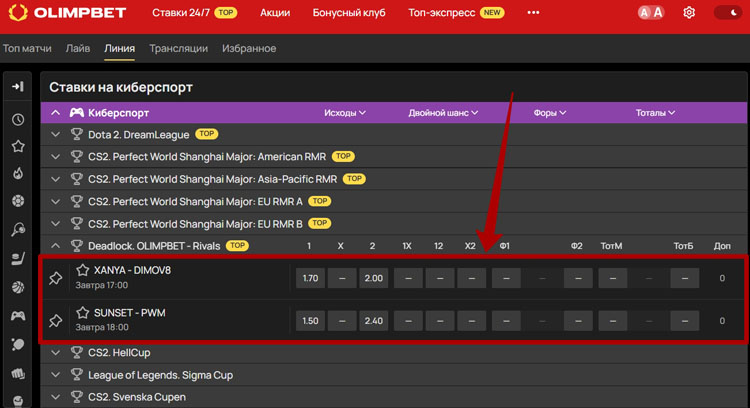Open XANYA - DIMOV8 match page
This screenshot has height=408, width=750.
(x=132, y=270)
